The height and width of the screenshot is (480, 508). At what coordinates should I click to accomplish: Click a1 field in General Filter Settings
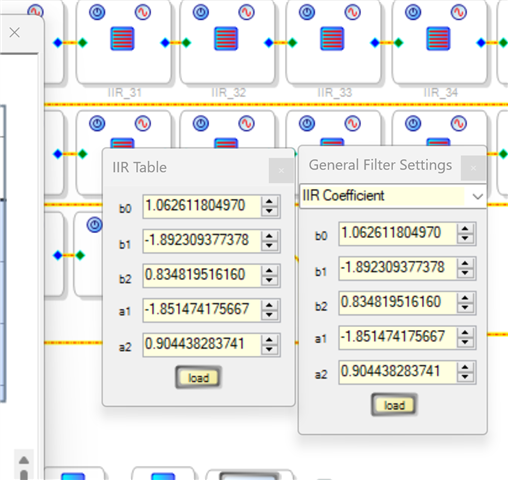398,337
